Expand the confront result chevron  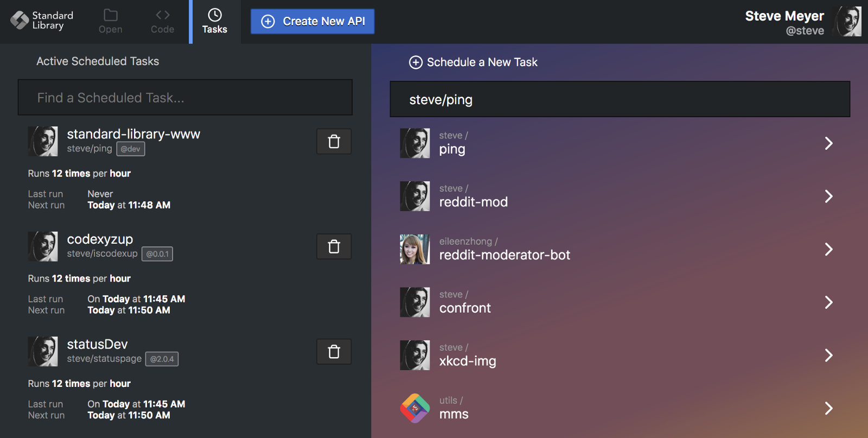tap(828, 302)
